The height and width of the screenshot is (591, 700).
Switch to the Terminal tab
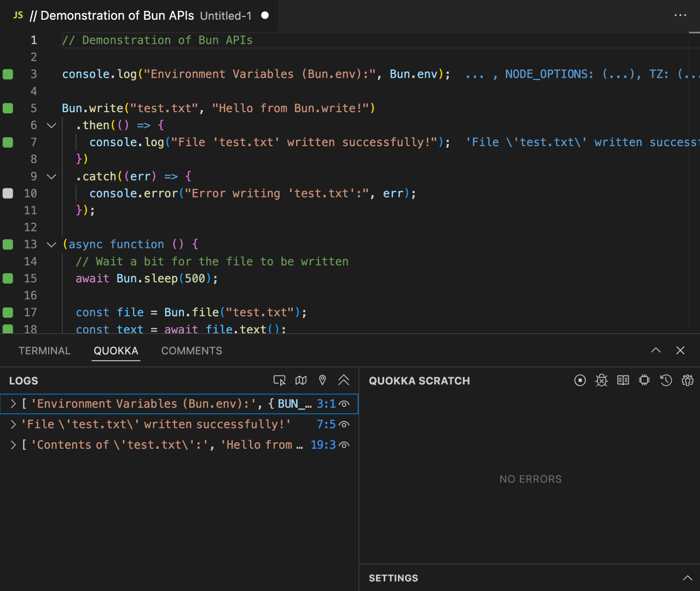pos(44,351)
